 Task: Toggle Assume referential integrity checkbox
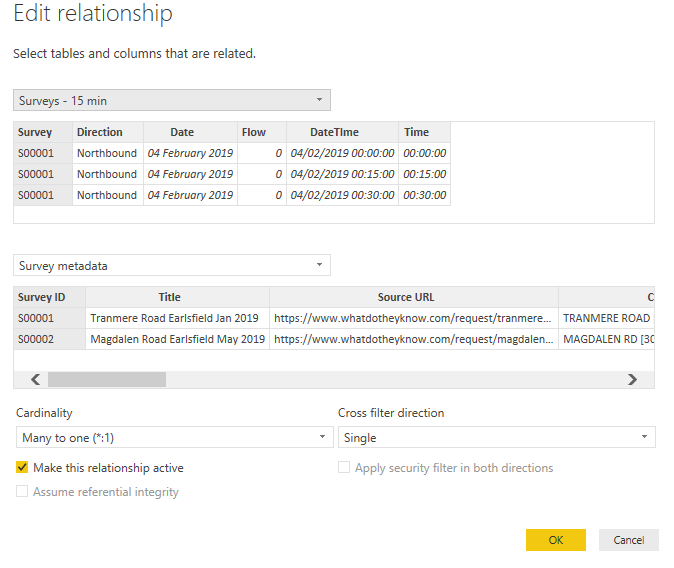pyautogui.click(x=22, y=491)
